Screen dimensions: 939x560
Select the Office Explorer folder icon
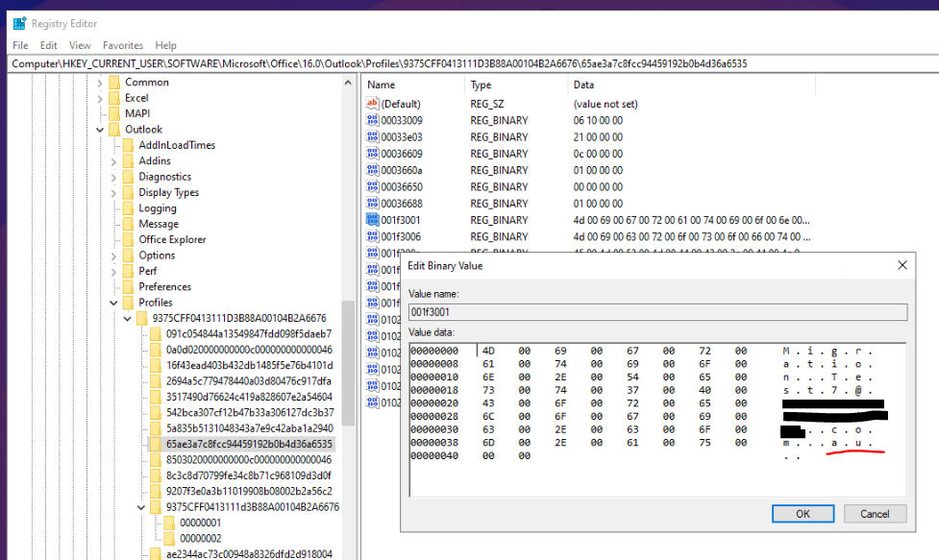129,240
